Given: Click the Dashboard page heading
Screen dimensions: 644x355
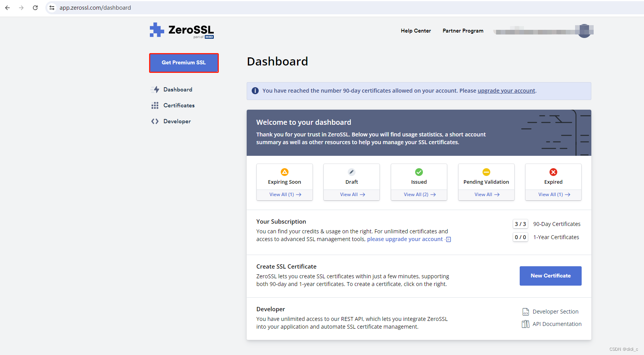Looking at the screenshot, I should (278, 62).
